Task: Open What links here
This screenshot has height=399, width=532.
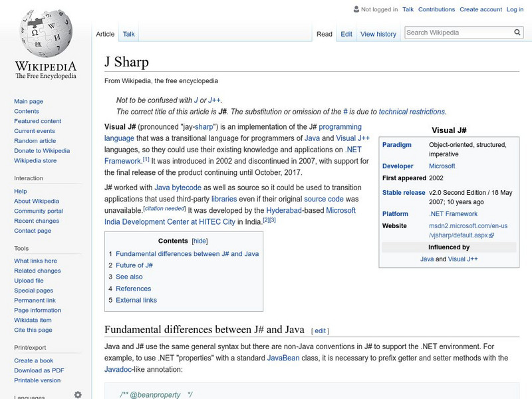Action: point(36,261)
